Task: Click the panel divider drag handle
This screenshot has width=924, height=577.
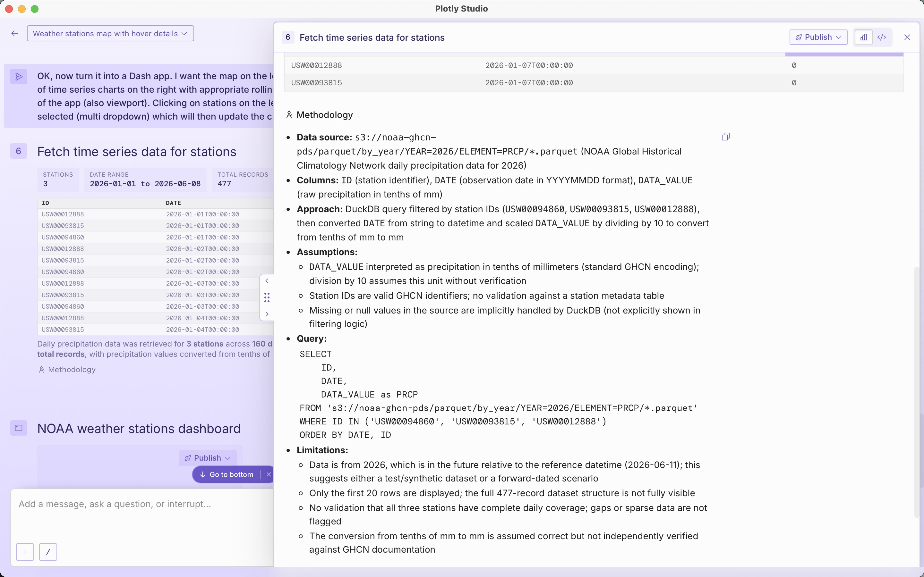Action: click(267, 298)
